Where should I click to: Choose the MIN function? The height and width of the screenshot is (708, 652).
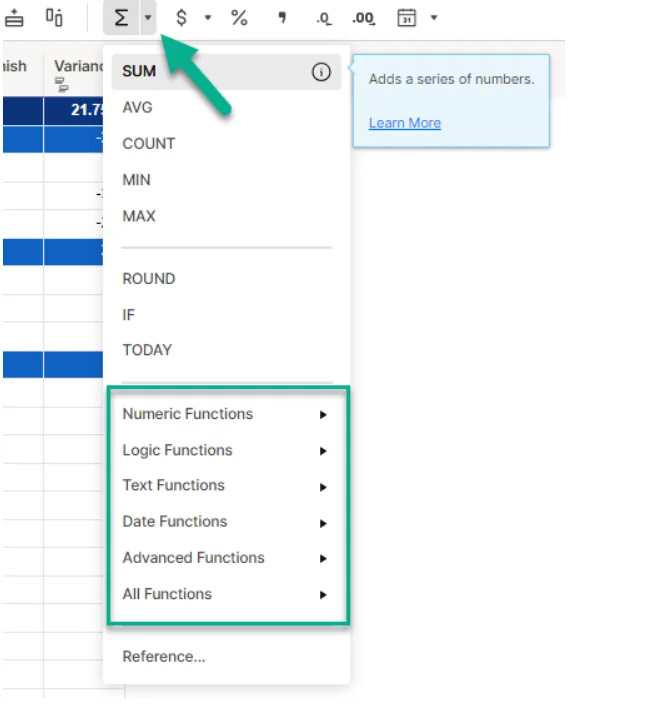coord(226,180)
